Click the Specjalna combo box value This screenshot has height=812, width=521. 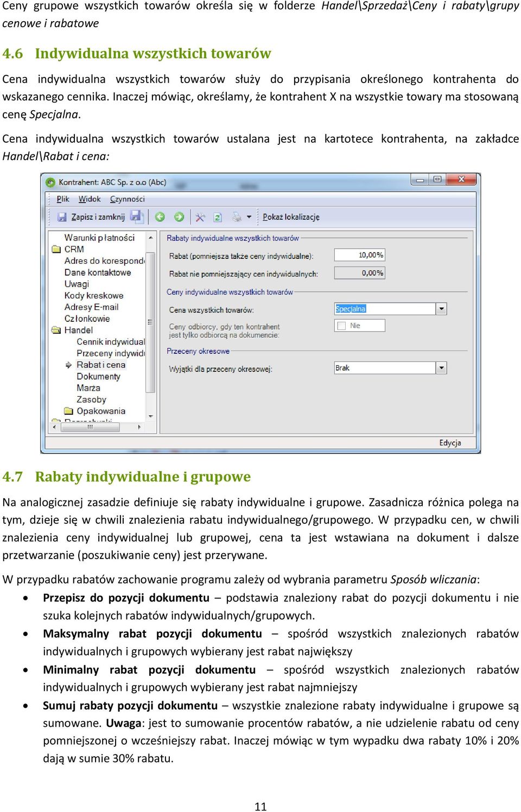[x=351, y=309]
